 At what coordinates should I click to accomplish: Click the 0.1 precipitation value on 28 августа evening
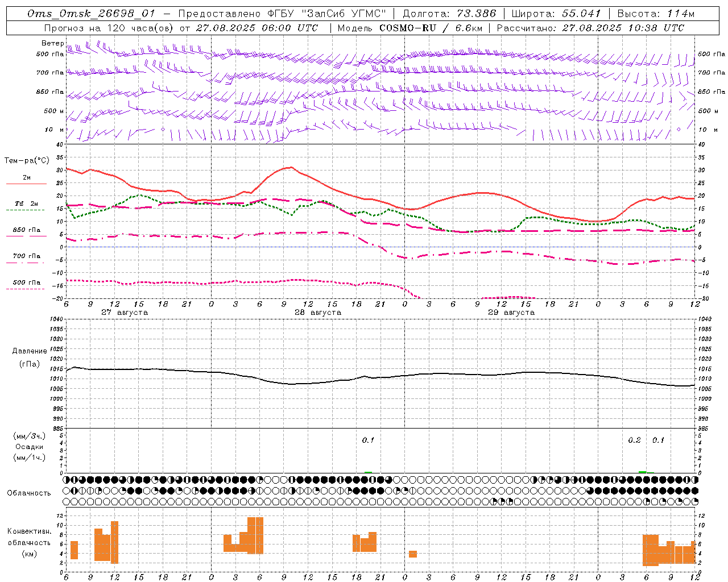click(x=368, y=440)
